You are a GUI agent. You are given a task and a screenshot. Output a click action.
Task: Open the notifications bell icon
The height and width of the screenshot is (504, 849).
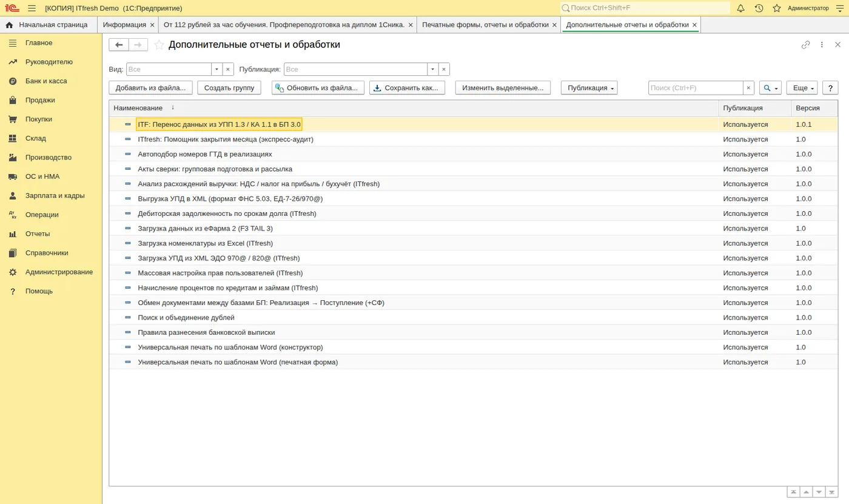740,8
